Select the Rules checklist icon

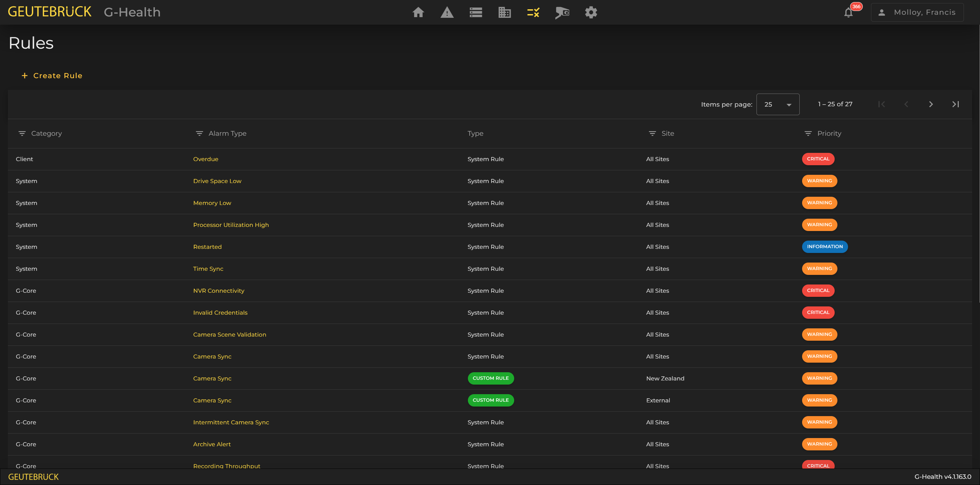(533, 13)
